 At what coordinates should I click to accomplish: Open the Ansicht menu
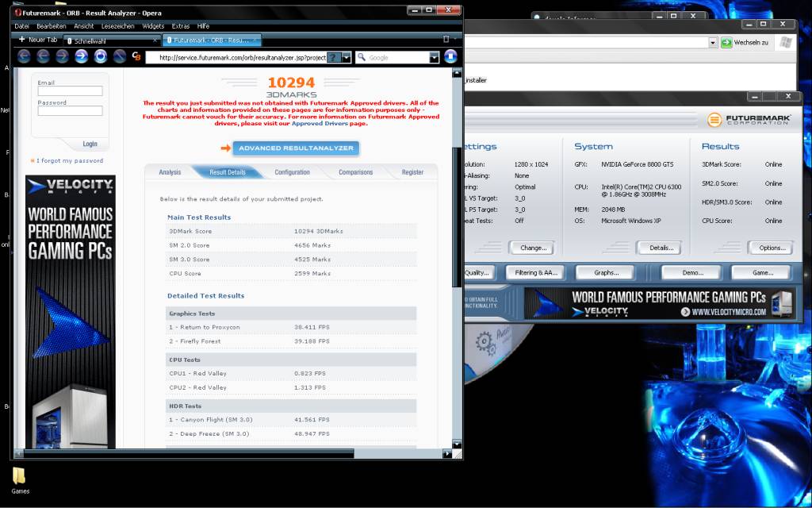coord(84,26)
